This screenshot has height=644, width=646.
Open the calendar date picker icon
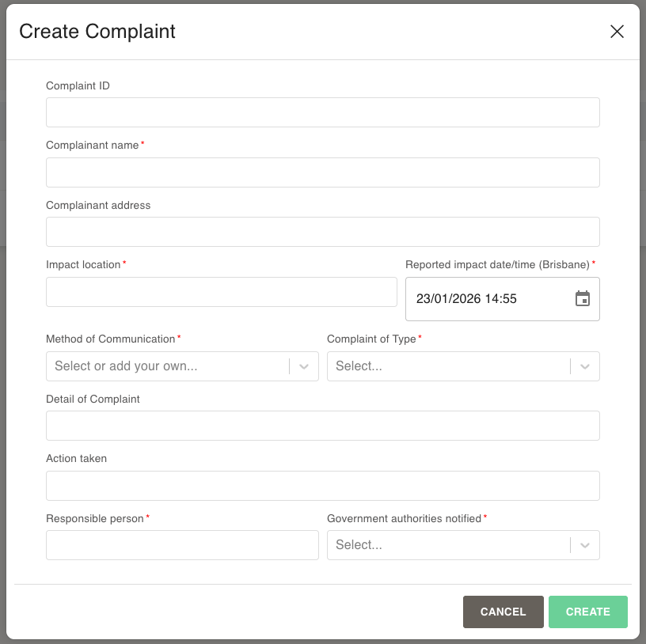click(582, 299)
